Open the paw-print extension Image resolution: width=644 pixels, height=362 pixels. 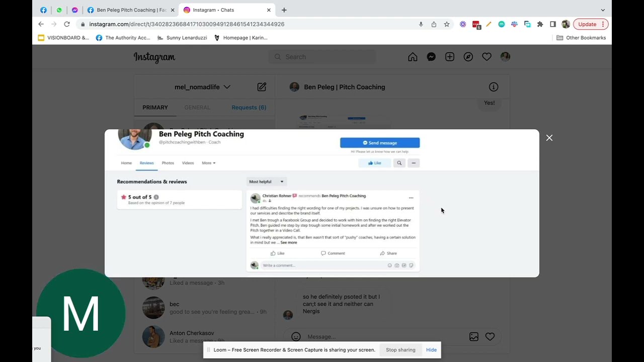click(514, 24)
